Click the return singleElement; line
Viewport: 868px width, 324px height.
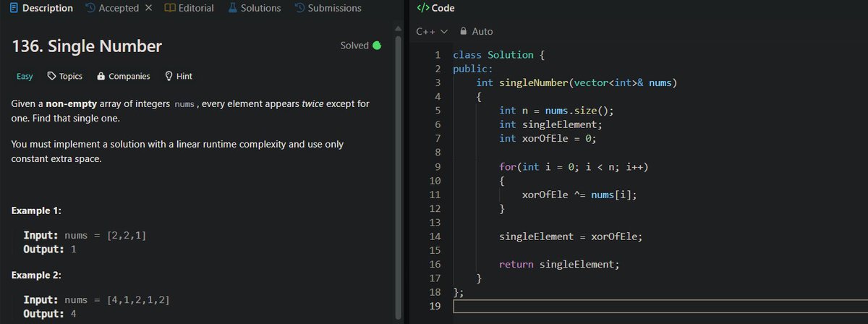(x=559, y=265)
